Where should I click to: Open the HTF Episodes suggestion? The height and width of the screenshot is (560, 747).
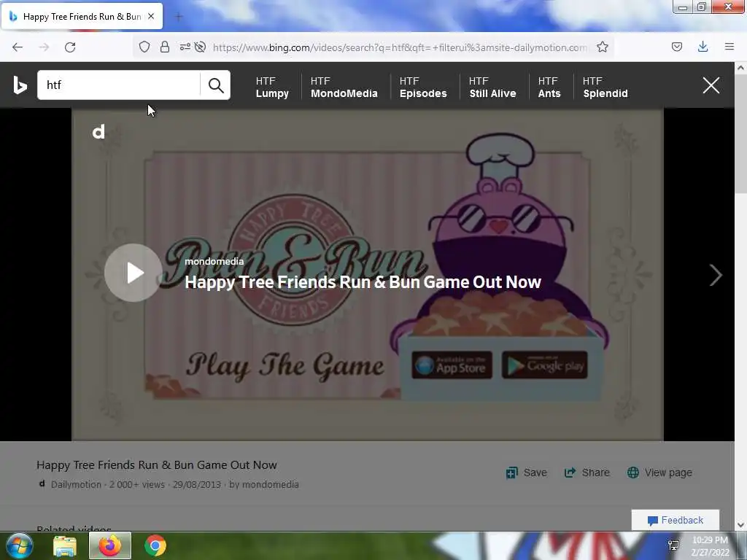[423, 87]
